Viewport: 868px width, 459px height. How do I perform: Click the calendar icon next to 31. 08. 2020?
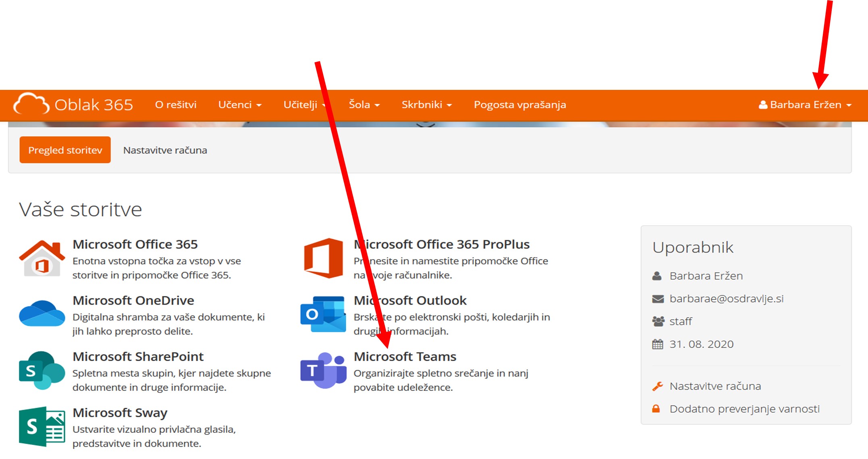[x=658, y=344]
